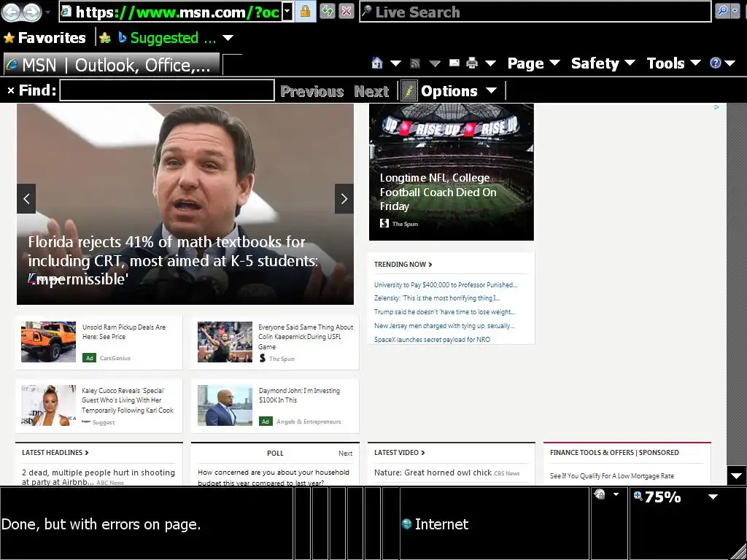Open Daymond John ad thumbnail
This screenshot has width=747, height=560.
[x=225, y=405]
